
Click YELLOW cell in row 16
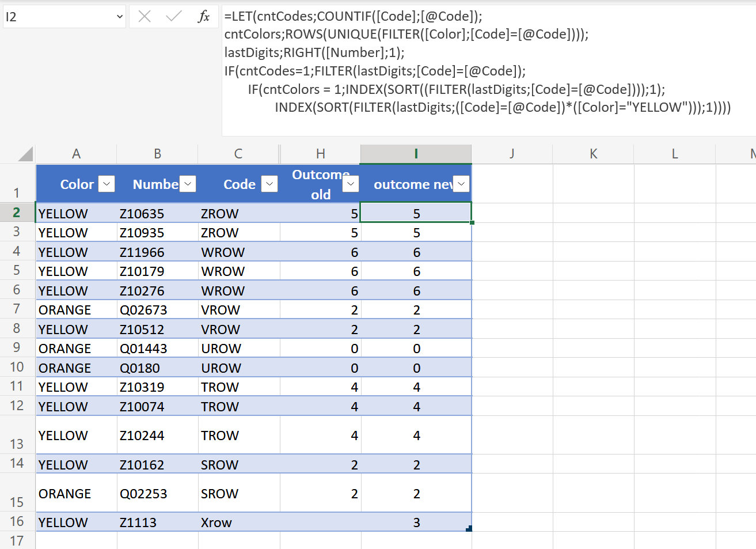point(76,522)
